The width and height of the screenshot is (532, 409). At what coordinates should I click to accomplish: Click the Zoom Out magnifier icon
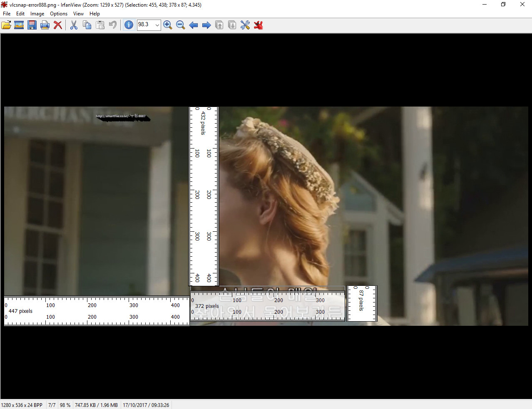tap(181, 25)
